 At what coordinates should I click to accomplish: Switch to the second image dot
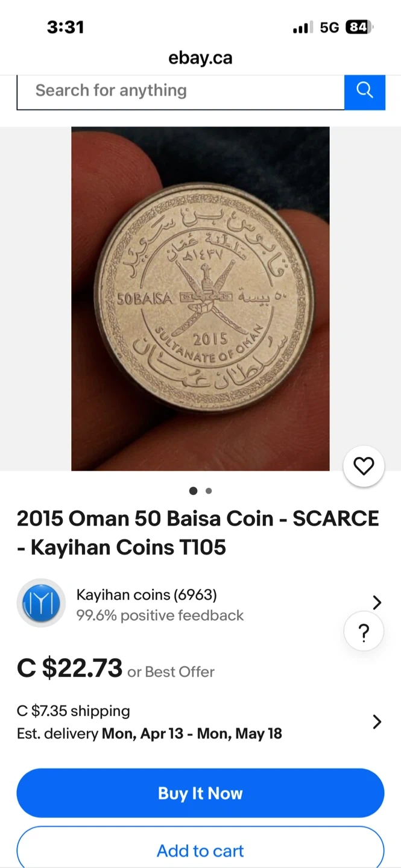[x=209, y=491]
